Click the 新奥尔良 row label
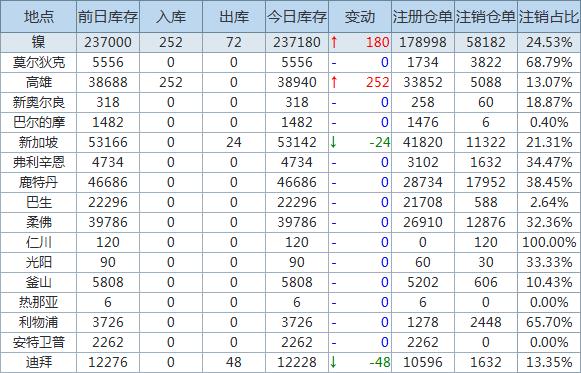The width and height of the screenshot is (581, 373). click(x=39, y=102)
